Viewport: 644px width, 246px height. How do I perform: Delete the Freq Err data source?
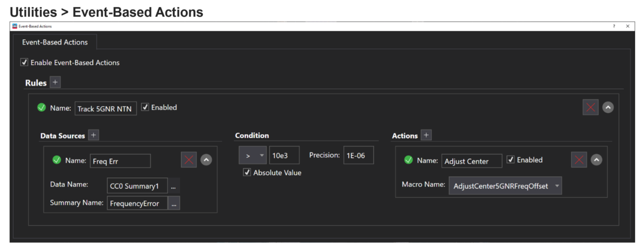pyautogui.click(x=188, y=160)
